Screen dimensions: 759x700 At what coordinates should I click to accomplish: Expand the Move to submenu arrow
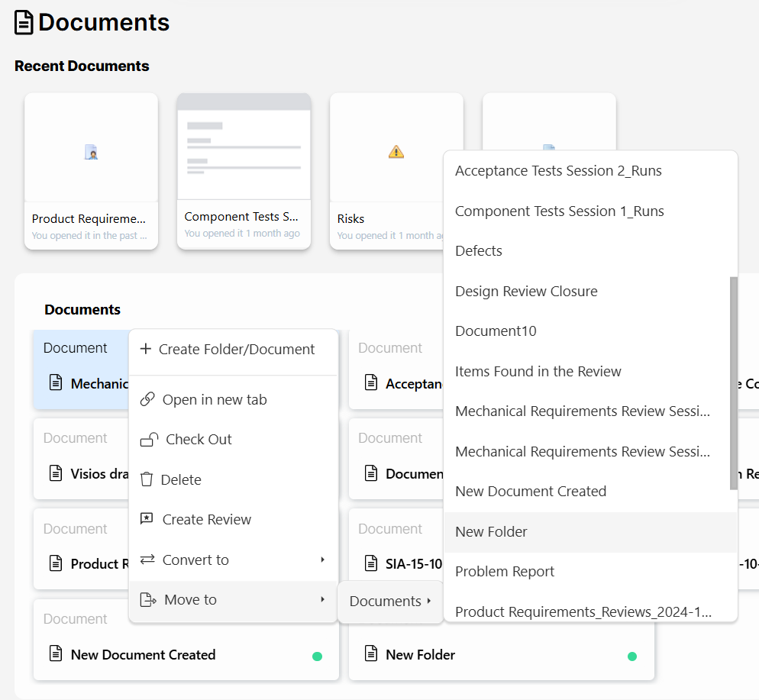323,600
